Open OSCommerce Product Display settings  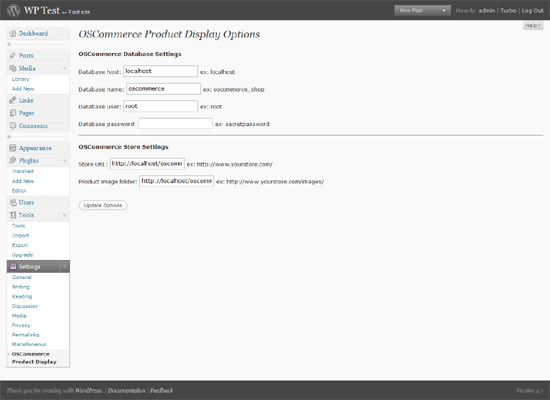(x=34, y=358)
